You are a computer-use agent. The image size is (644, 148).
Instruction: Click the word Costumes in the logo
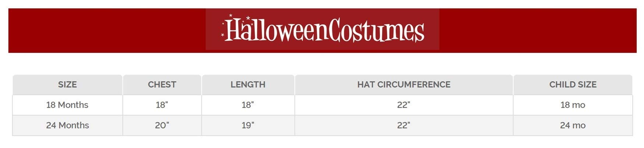click(376, 30)
